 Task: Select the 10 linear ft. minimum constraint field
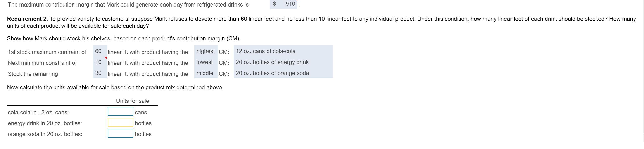tap(99, 62)
